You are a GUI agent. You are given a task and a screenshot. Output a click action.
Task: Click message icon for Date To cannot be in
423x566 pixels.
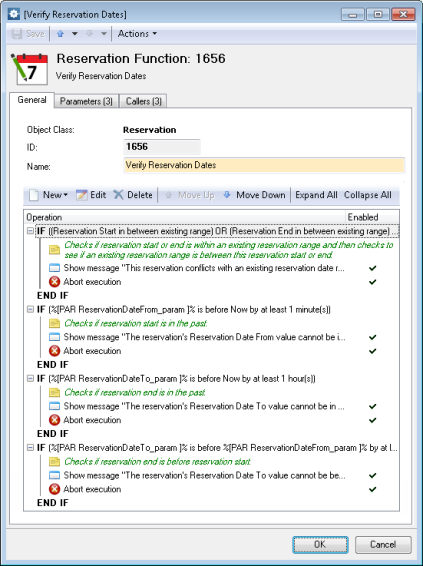coord(54,406)
